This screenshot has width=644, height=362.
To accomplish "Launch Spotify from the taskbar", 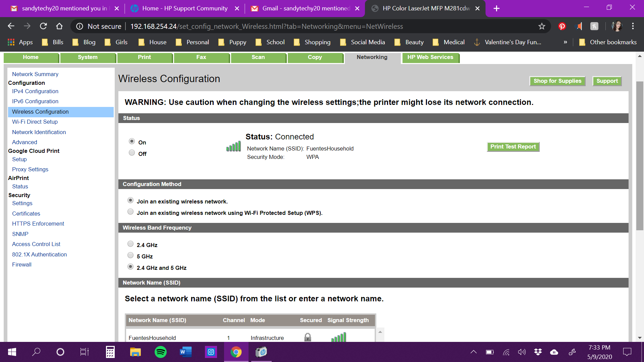I will pyautogui.click(x=161, y=352).
